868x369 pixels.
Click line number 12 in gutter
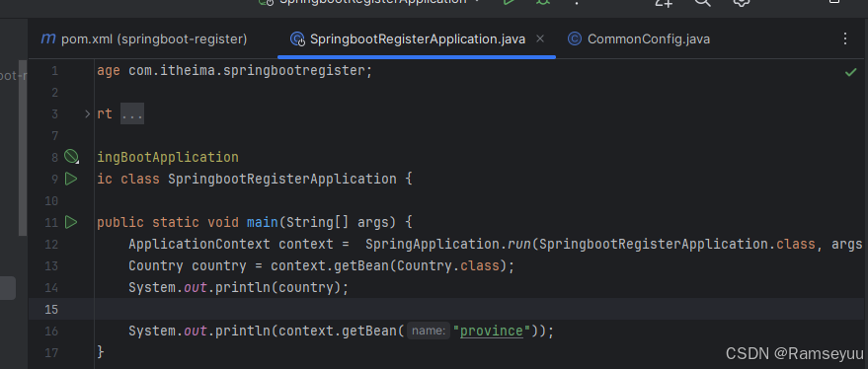(51, 244)
